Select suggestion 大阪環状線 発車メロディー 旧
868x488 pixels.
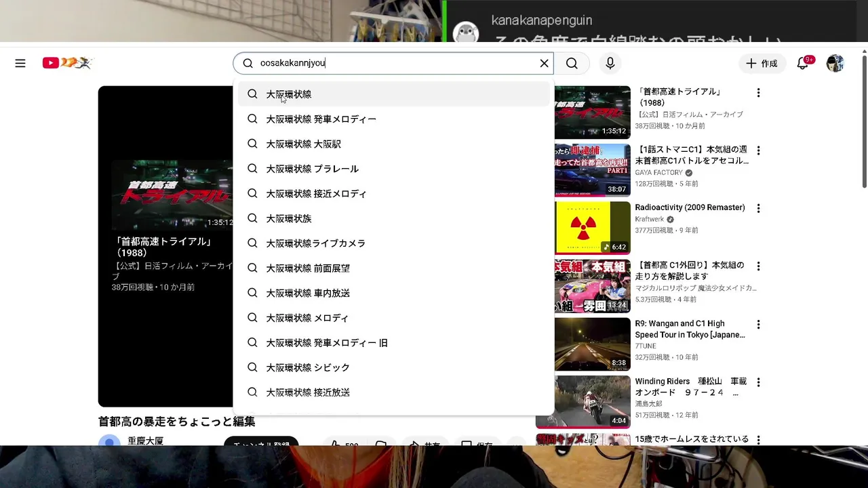tap(393, 342)
